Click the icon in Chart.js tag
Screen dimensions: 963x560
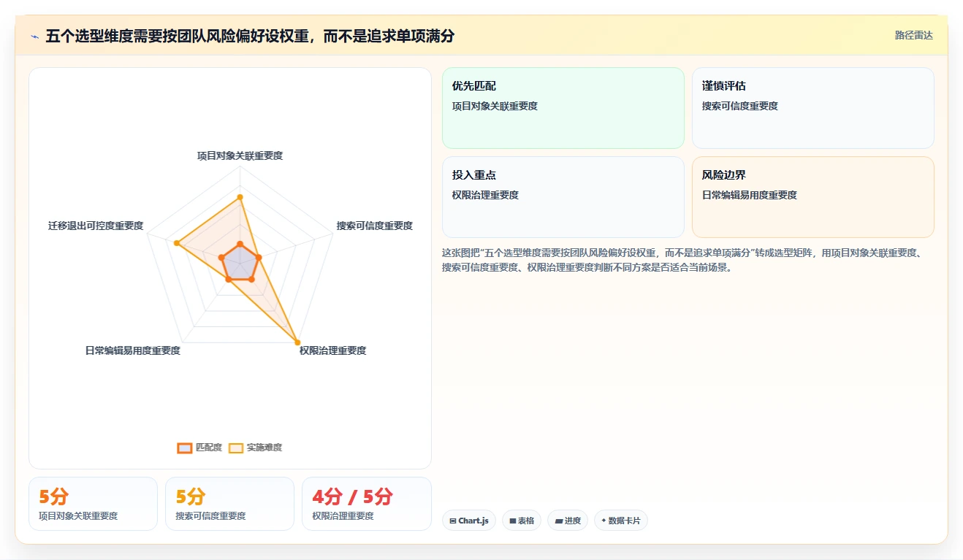coord(453,521)
